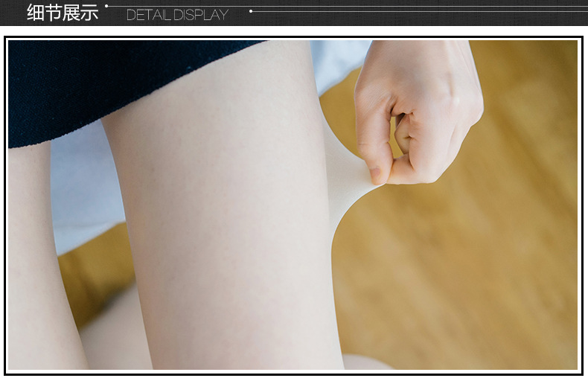Click the 细节展示 heading text
Viewport: 588px width, 378px height.
pyautogui.click(x=63, y=13)
